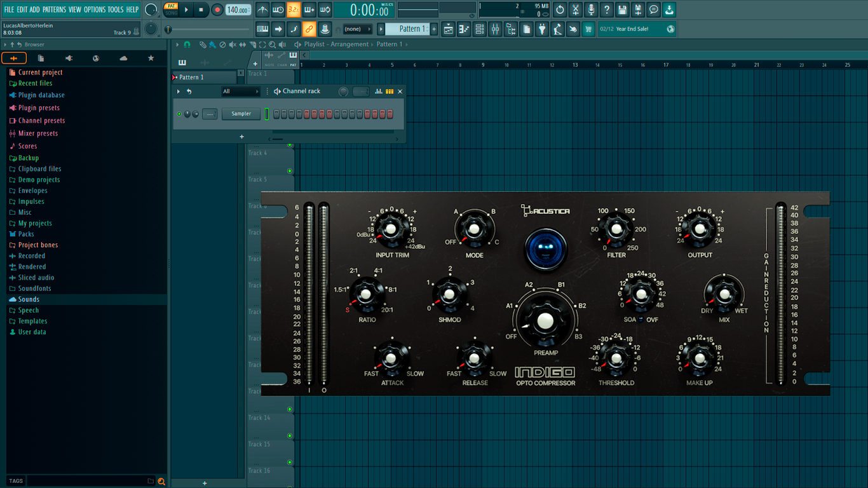Click the song position slider
868x488 pixels.
tap(209, 29)
